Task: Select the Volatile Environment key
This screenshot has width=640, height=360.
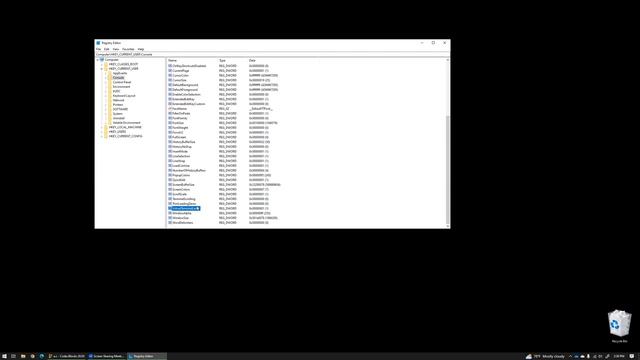Action: coord(127,122)
